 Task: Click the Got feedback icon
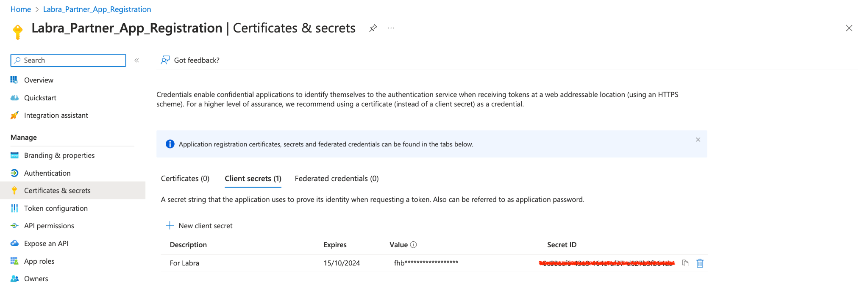pos(165,60)
